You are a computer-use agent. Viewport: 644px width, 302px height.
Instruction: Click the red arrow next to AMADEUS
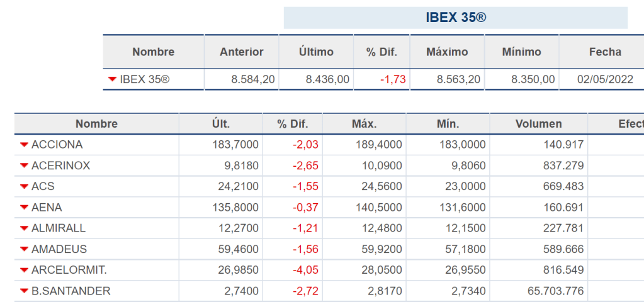[25, 249]
